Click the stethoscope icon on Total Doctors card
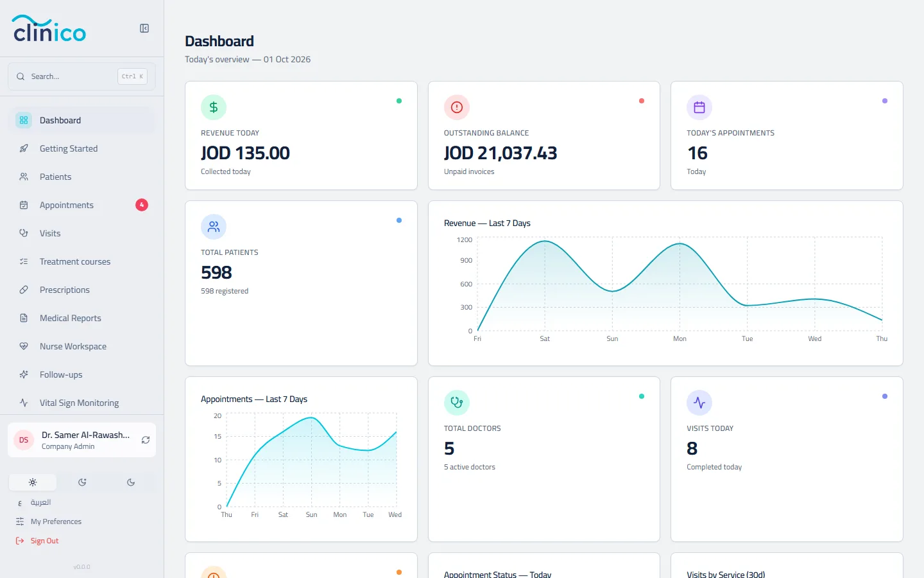 457,403
